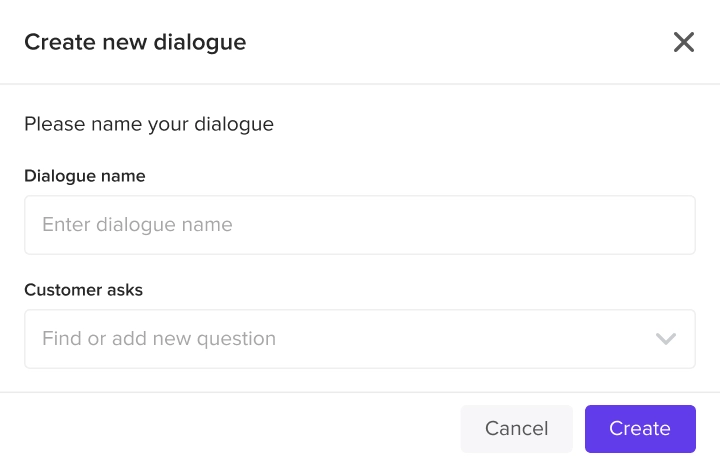721x466 pixels.
Task: Toggle the question list chevron
Action: click(665, 339)
